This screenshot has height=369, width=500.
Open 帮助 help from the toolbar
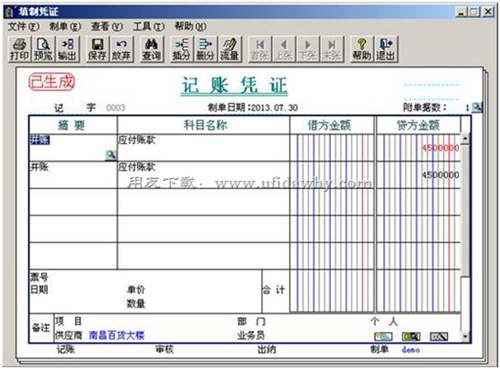[x=362, y=49]
